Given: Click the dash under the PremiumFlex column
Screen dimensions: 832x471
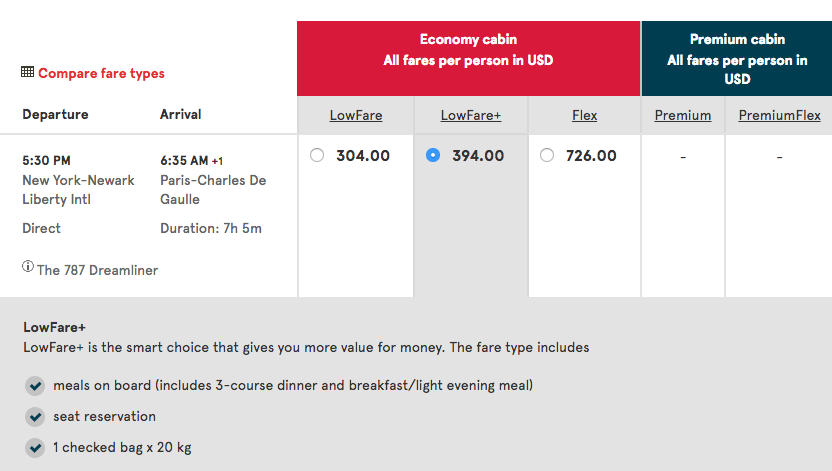Looking at the screenshot, I should (779, 156).
